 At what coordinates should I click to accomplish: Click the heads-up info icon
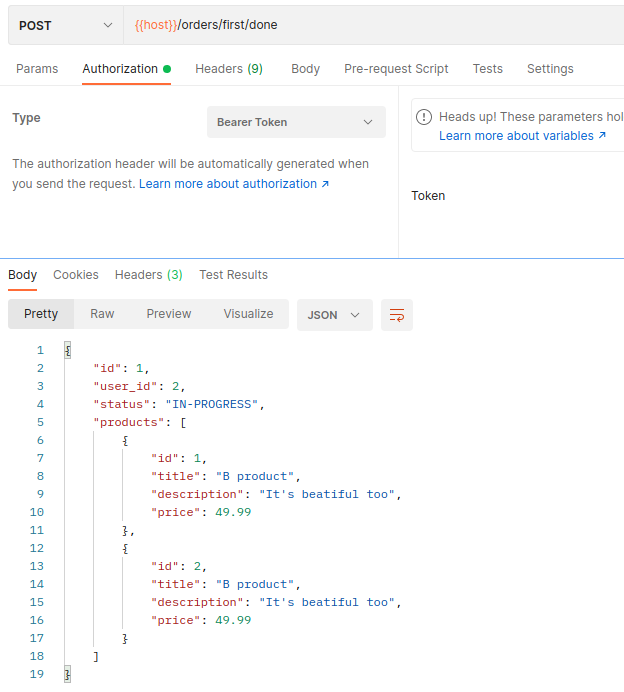coord(424,117)
